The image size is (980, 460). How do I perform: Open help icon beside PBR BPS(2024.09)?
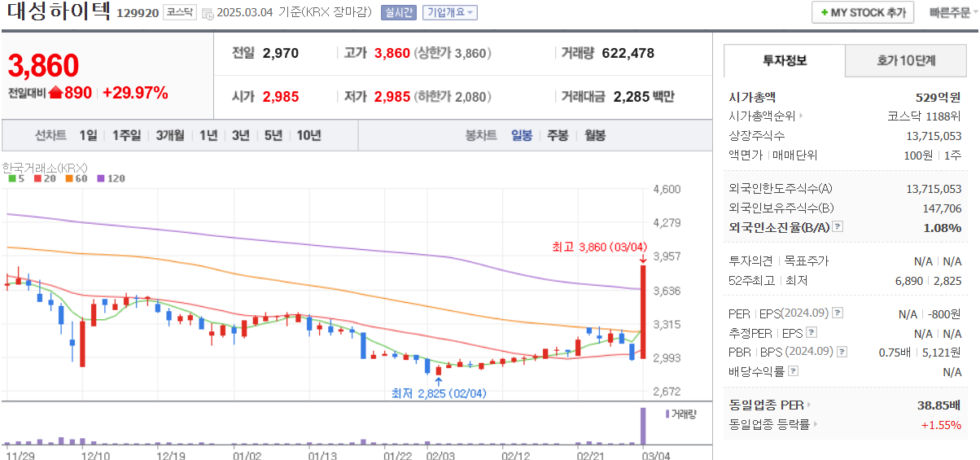[x=841, y=352]
